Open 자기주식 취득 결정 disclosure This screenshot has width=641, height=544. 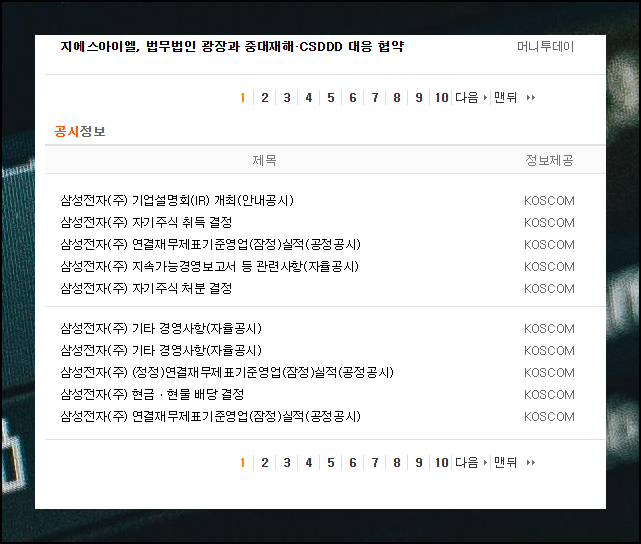146,222
